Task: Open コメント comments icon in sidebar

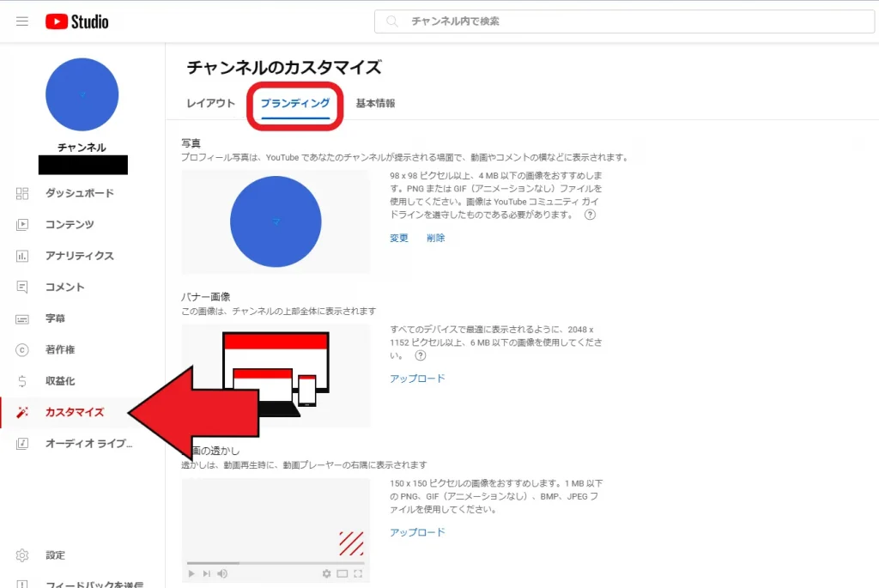Action: click(x=22, y=287)
